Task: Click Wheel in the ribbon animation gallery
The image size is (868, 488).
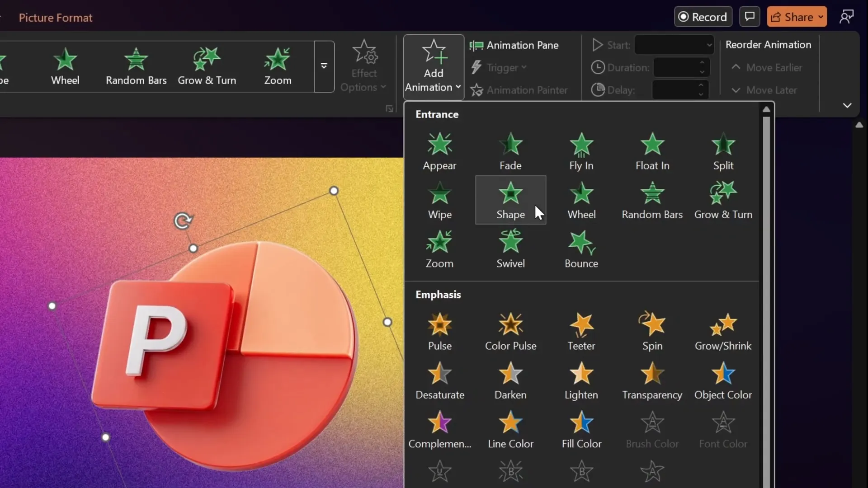Action: [x=65, y=66]
